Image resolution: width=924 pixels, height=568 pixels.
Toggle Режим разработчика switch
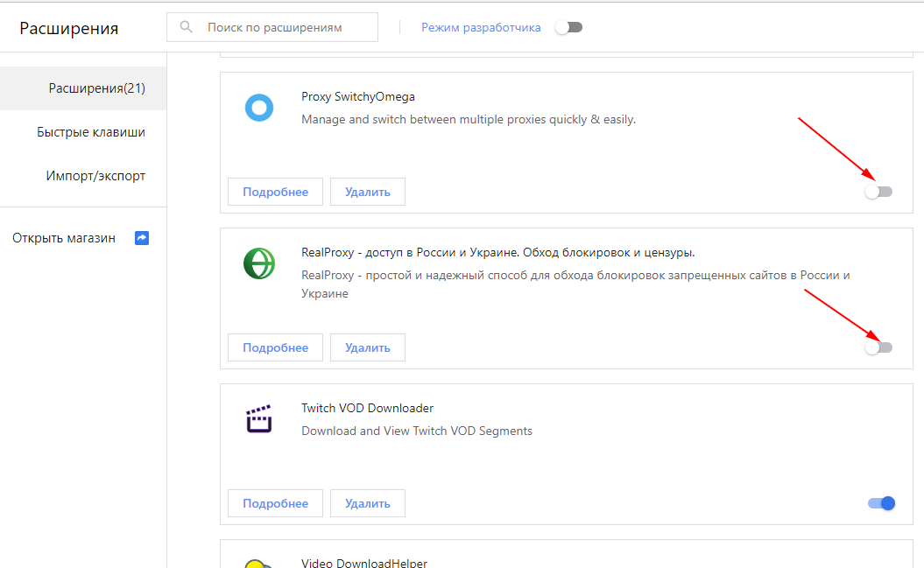tap(568, 27)
